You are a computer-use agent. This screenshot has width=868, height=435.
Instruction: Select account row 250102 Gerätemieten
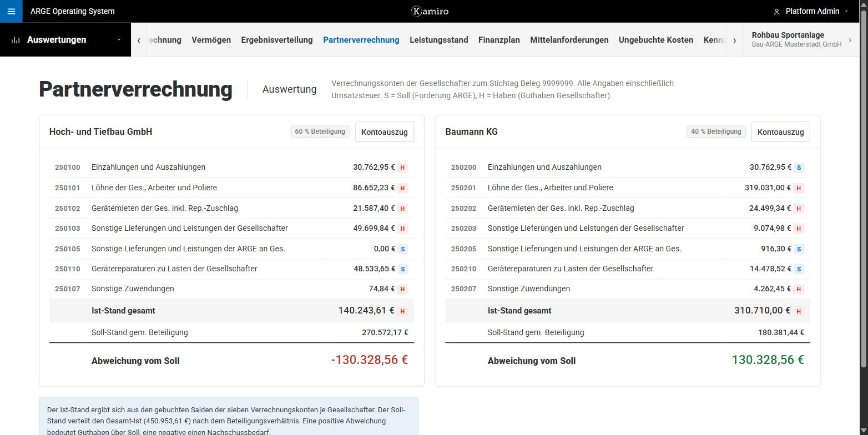[231, 208]
